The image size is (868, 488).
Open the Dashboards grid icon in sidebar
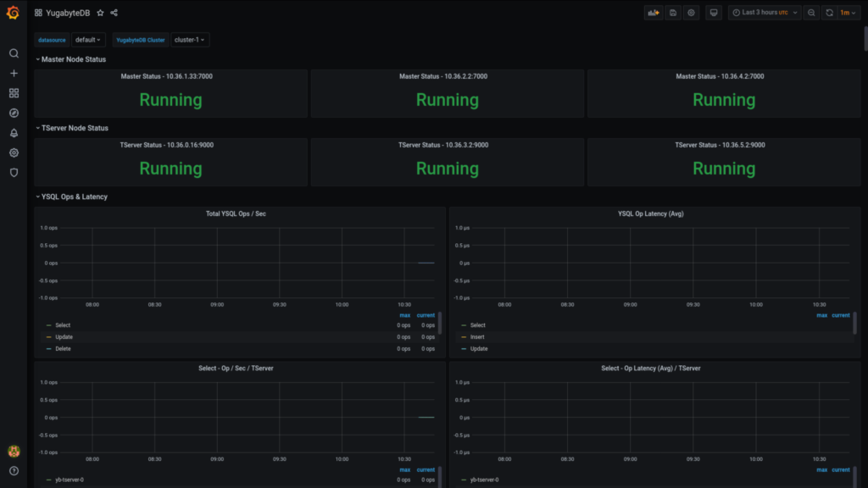click(x=14, y=93)
